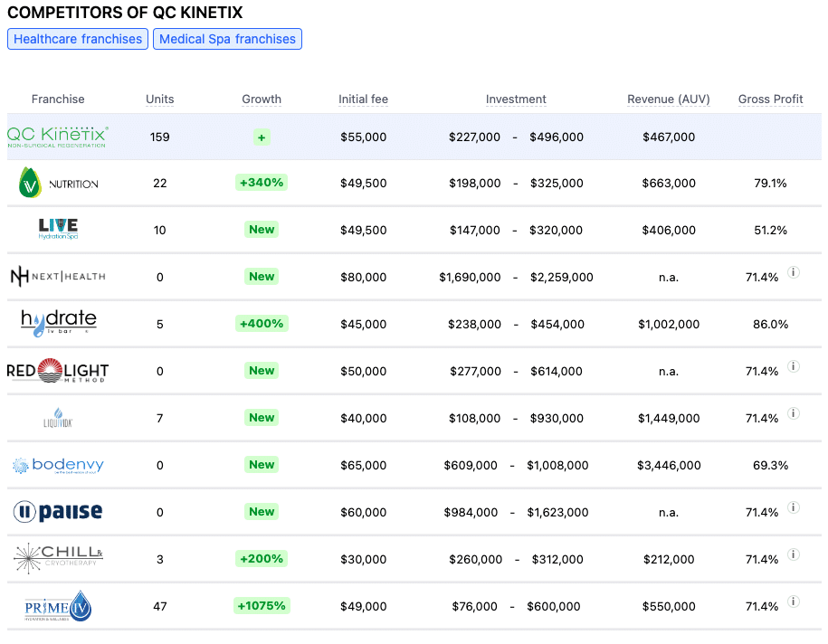Click the Next Health logo
Screen dimensions: 828x644
58,276
